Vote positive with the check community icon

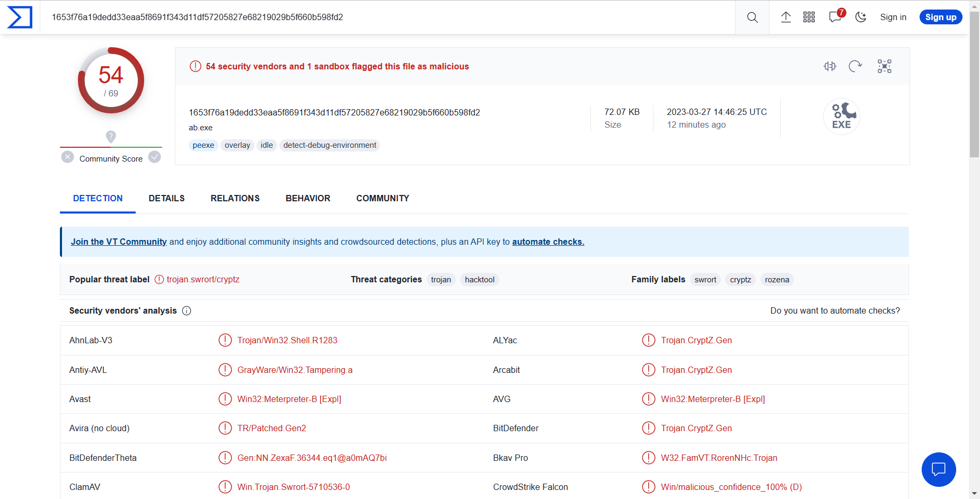(154, 157)
